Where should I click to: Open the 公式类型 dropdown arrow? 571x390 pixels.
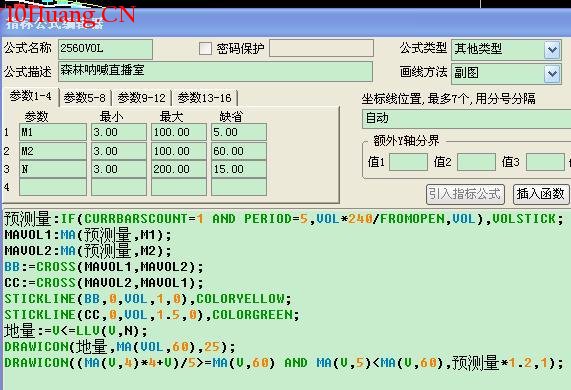[x=552, y=50]
